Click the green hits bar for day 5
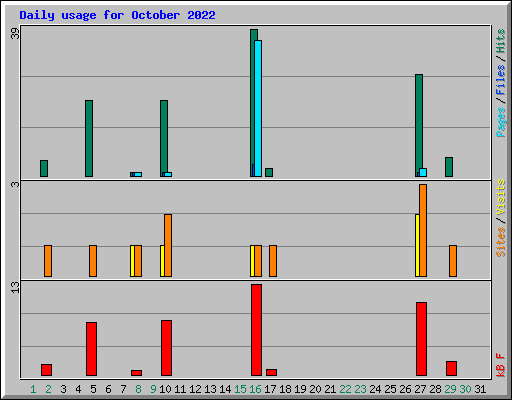This screenshot has height=400, width=512. pos(89,138)
